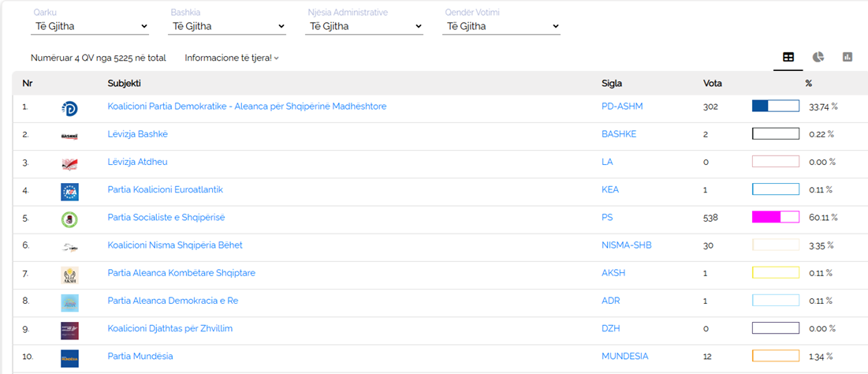Viewport: 868px width, 374px height.
Task: Open Partia Mundësia subject link
Action: tap(140, 357)
